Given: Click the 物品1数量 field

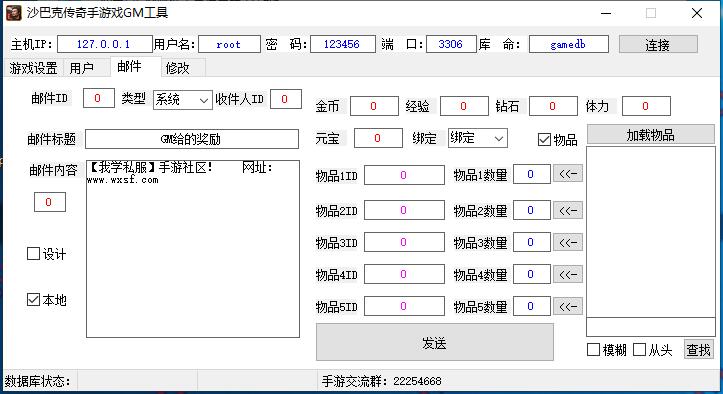Looking at the screenshot, I should coord(532,174).
